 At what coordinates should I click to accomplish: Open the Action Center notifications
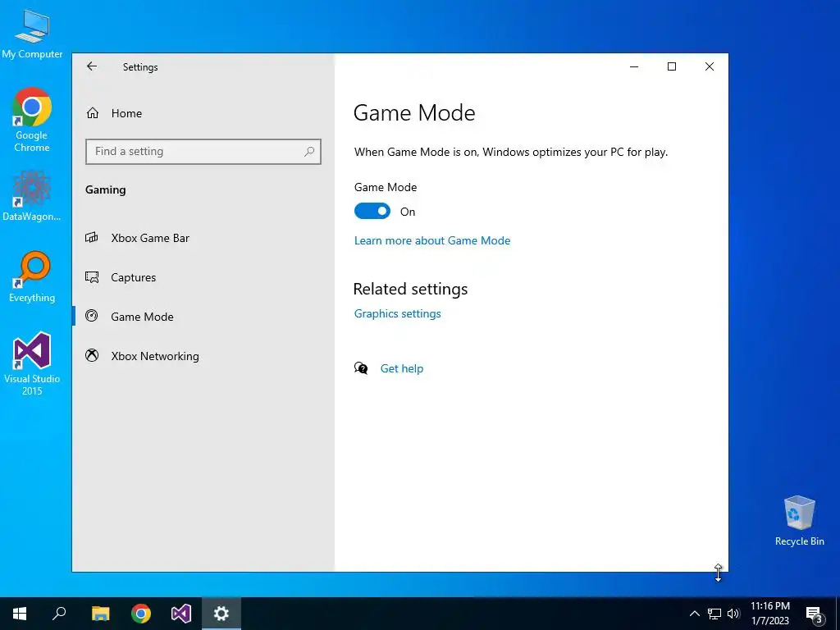815,614
